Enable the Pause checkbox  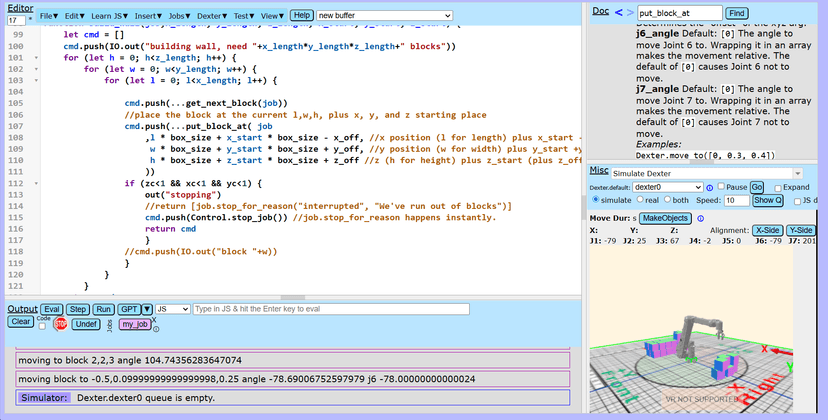point(721,187)
